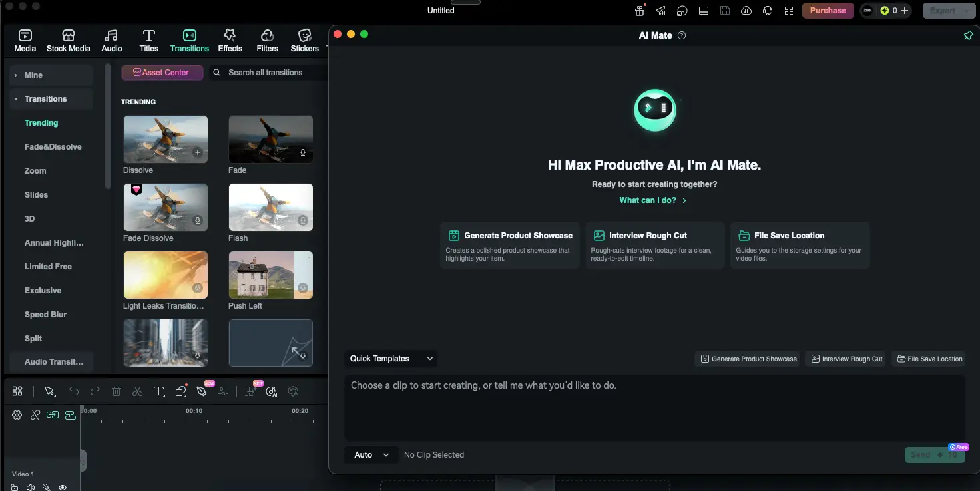Open timeline settings via the gear icon
980x491 pixels.
pos(17,415)
